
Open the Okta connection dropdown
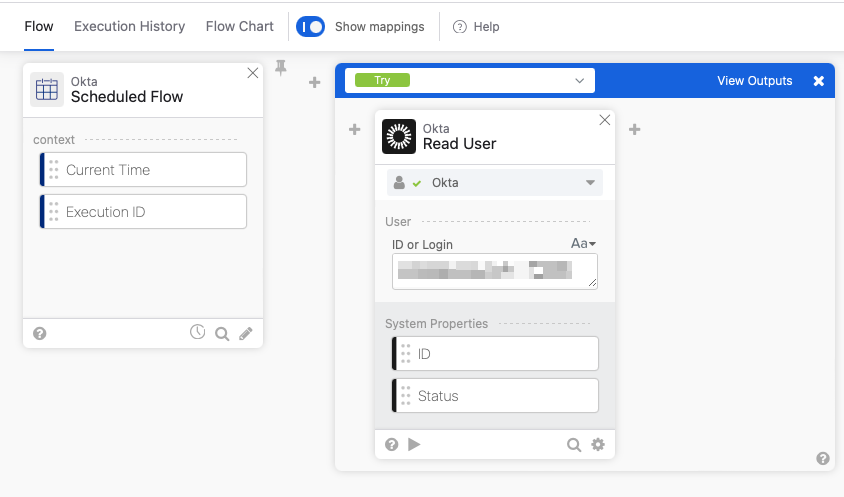click(x=495, y=183)
